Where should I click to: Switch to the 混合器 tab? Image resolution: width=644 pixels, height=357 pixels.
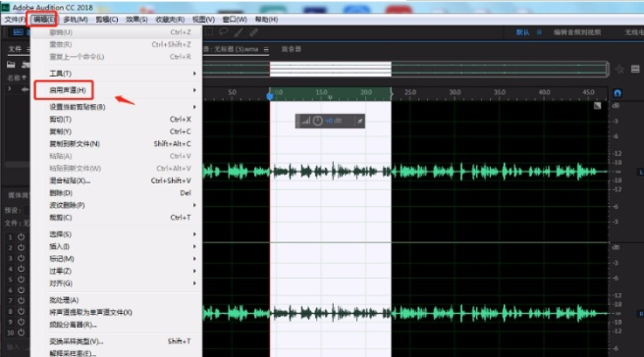click(292, 49)
